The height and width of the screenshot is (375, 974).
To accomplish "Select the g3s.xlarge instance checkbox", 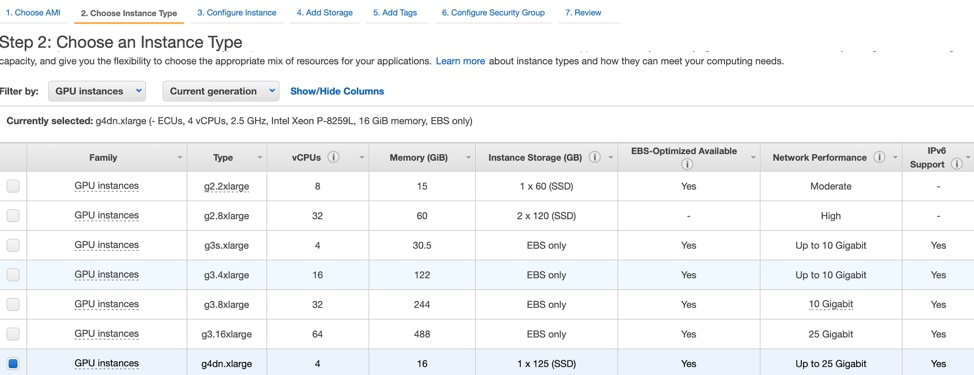I will 13,245.
